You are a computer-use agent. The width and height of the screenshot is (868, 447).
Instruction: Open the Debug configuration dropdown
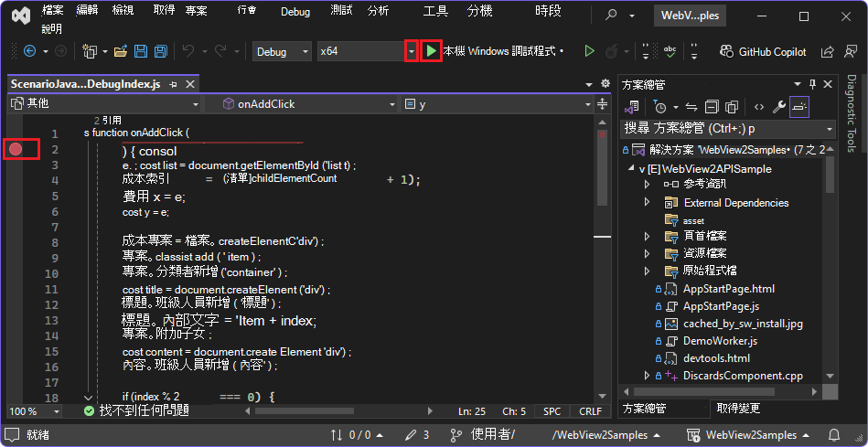283,51
